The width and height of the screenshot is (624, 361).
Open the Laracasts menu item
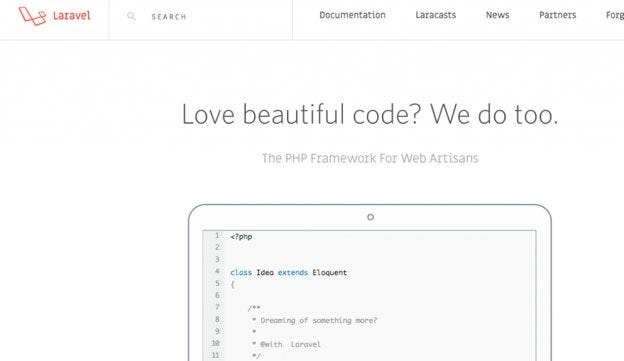point(436,15)
